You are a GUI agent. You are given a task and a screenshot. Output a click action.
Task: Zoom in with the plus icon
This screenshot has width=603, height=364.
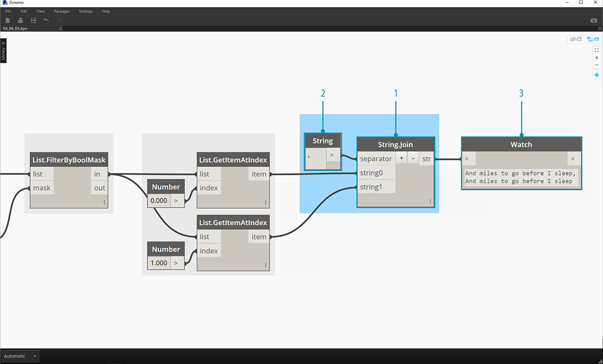click(596, 58)
